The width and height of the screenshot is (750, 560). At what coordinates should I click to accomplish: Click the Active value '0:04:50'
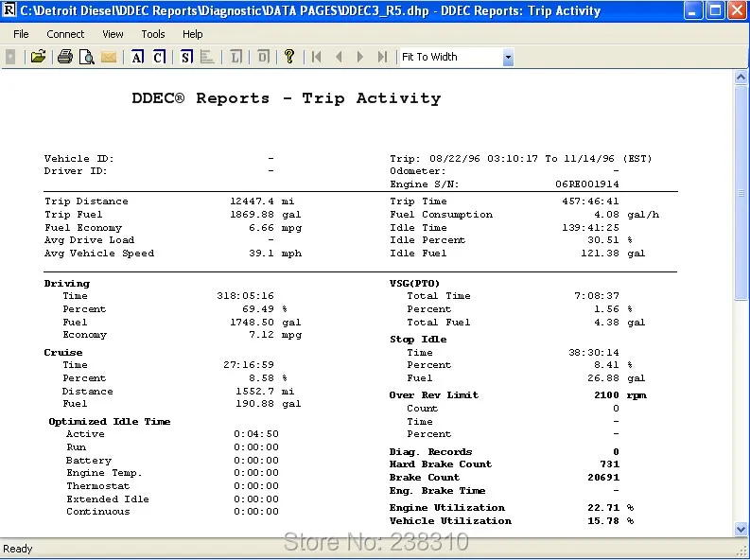(256, 434)
